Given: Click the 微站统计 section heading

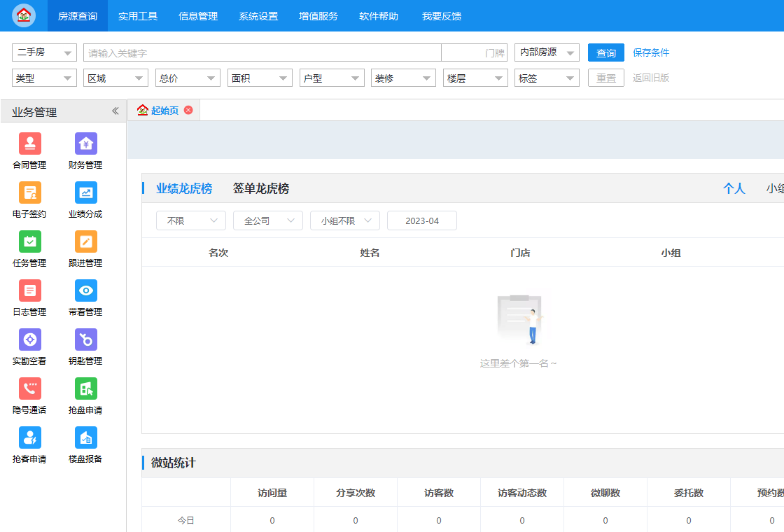Looking at the screenshot, I should pyautogui.click(x=174, y=463).
